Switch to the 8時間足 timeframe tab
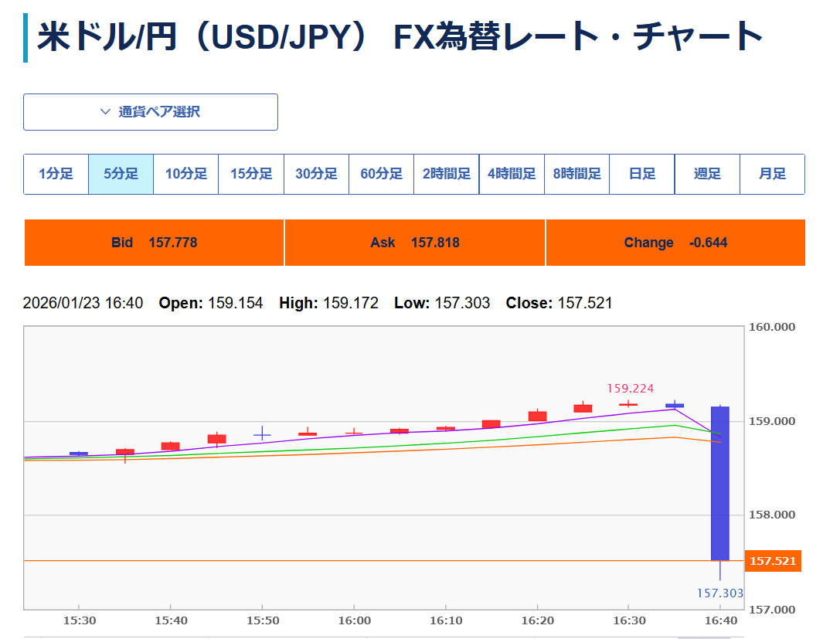Image resolution: width=840 pixels, height=639 pixels. tap(576, 174)
